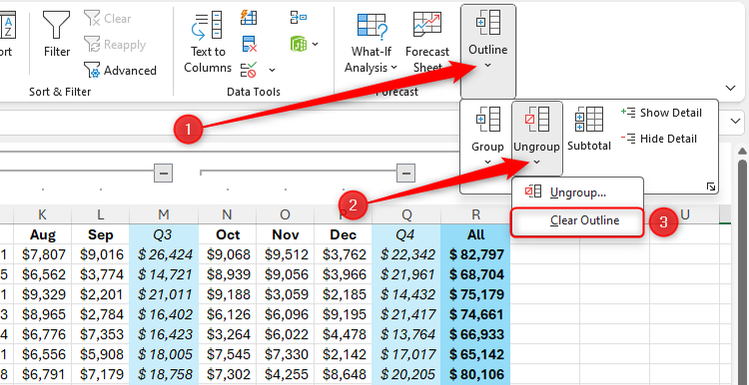Select column R header
Image resolution: width=749 pixels, height=385 pixels.
[476, 215]
